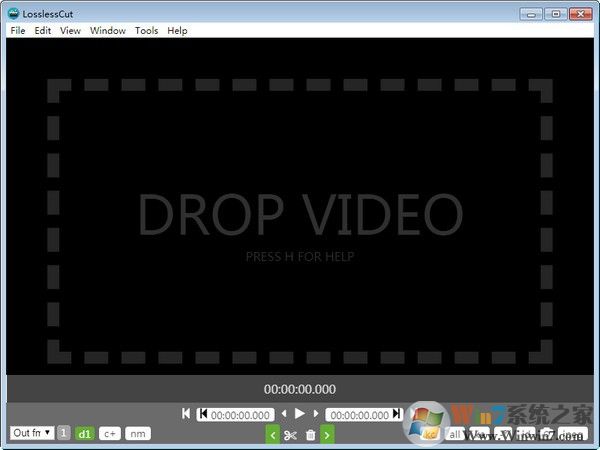This screenshot has height=450, width=600.
Task: Toggle the nm button
Action: pyautogui.click(x=138, y=434)
